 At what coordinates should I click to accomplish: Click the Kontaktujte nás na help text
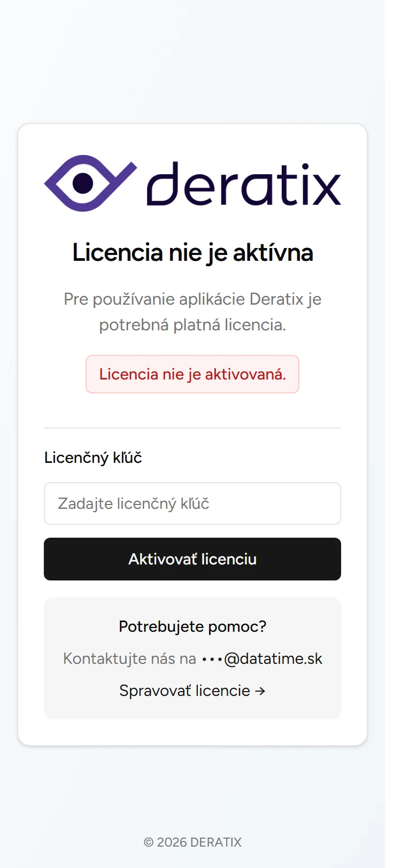point(129,658)
